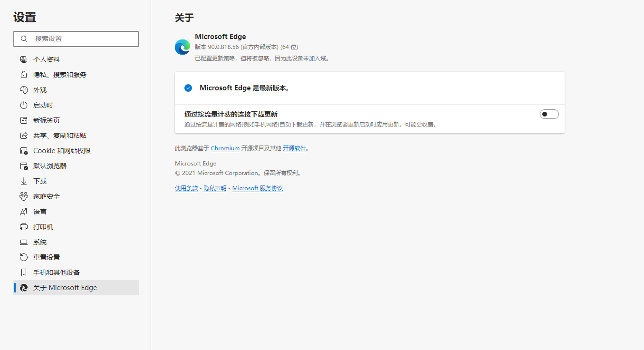
Task: Click the 外观 paint palette icon
Action: coord(24,89)
